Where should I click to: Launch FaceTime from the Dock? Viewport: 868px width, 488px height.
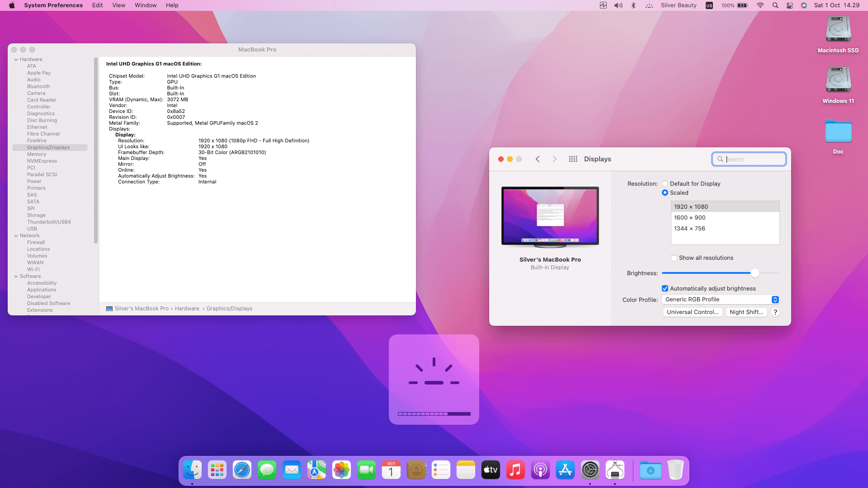pos(366,470)
